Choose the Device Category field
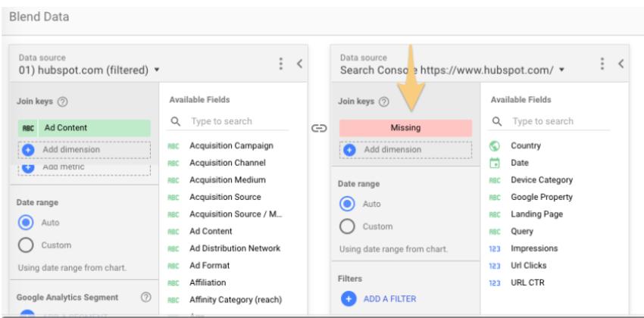 click(542, 180)
